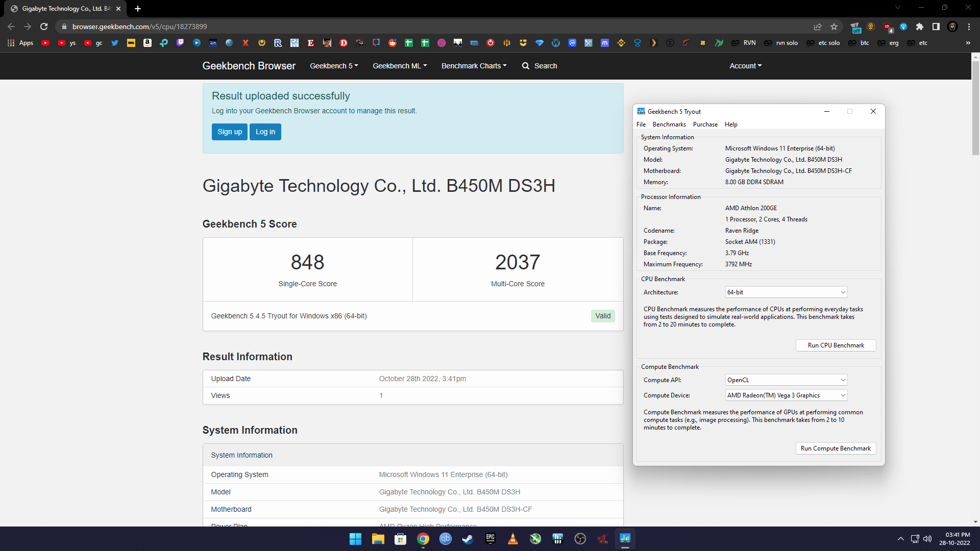Open the 'gc' YouTube bookmark
This screenshot has height=551, width=980.
coord(93,43)
